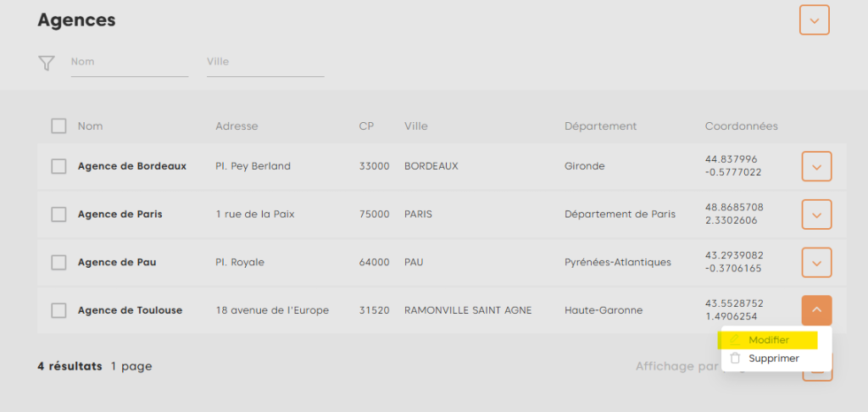Choose Supprimer in the actions menu
Image resolution: width=868 pixels, height=412 pixels.
point(773,359)
